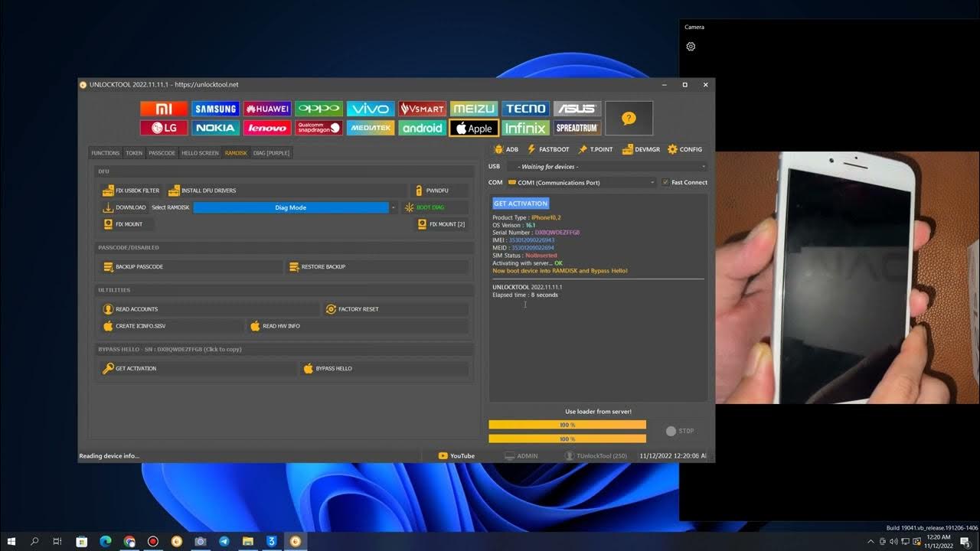Open the Windows Start menu

pos(11,541)
